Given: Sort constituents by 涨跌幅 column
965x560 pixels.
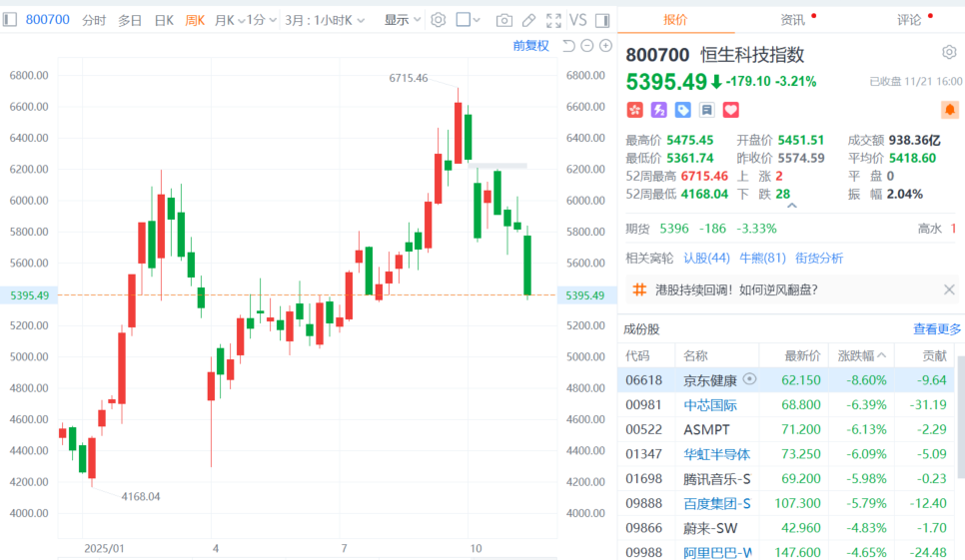Looking at the screenshot, I should [861, 355].
